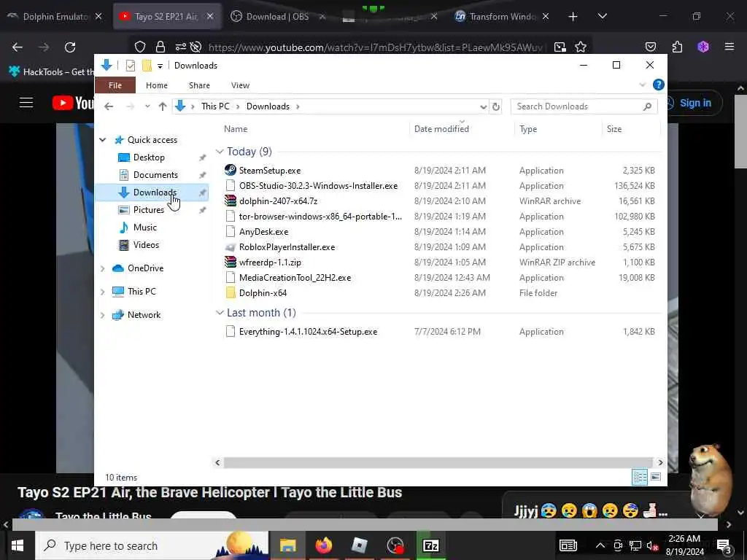The height and width of the screenshot is (560, 747).
Task: Reload the page in Firefox
Action: (x=70, y=47)
